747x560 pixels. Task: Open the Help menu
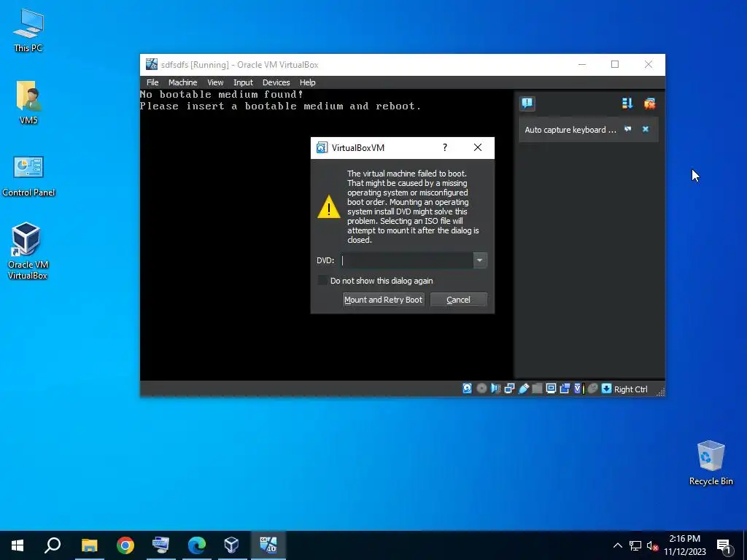click(x=307, y=82)
